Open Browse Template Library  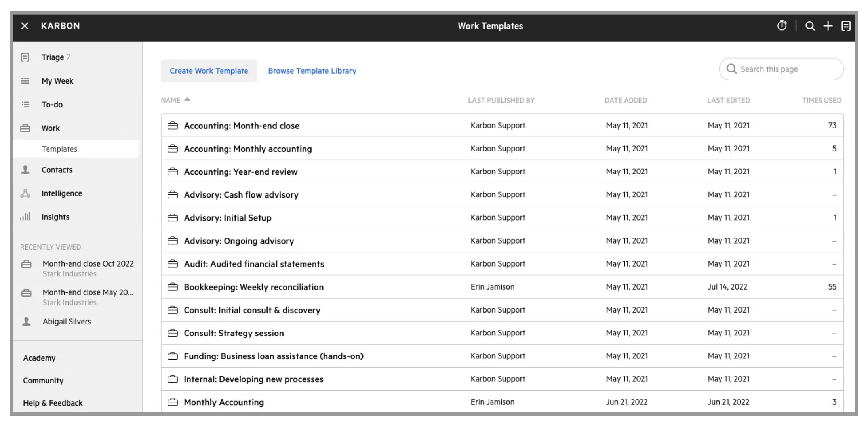pos(312,71)
